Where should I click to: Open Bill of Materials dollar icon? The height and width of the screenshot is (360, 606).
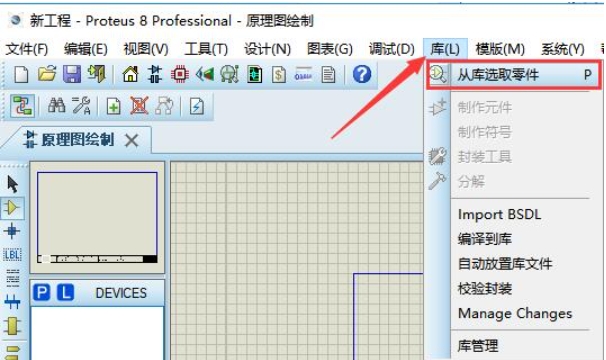pos(278,74)
